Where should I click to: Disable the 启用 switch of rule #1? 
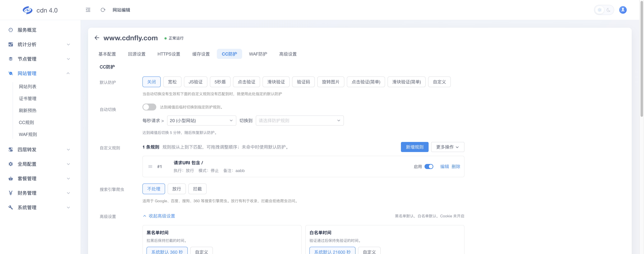click(x=429, y=167)
